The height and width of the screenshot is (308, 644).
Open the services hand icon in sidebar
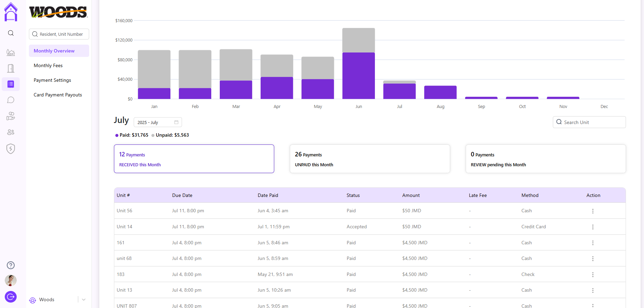point(11,116)
